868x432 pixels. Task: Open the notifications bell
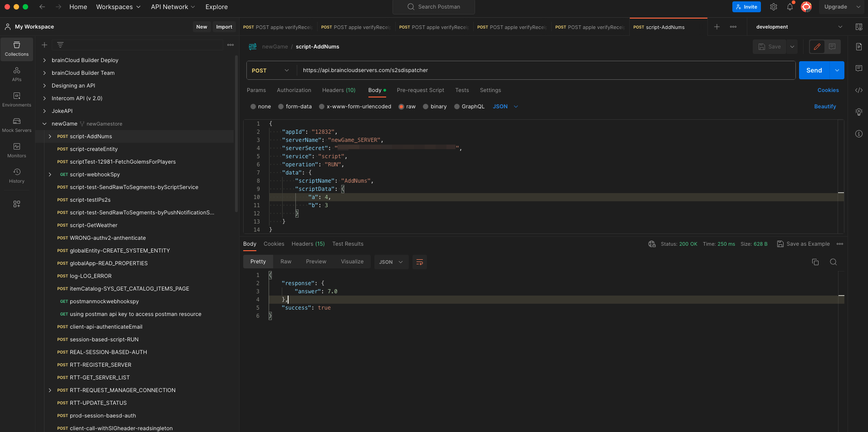tap(790, 7)
